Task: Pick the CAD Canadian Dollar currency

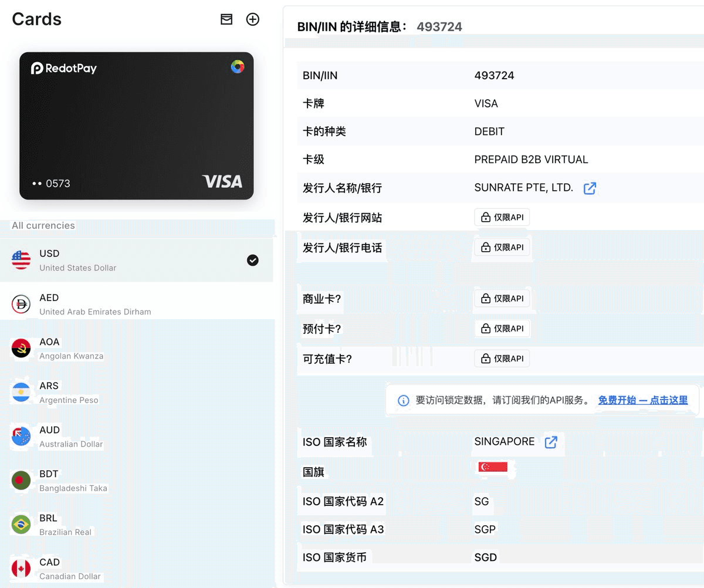Action: (137, 568)
